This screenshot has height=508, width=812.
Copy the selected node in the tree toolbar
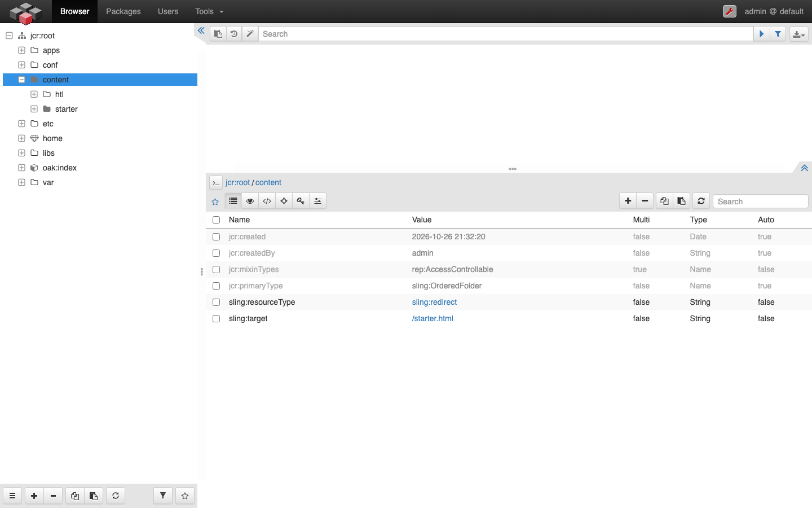pyautogui.click(x=75, y=496)
